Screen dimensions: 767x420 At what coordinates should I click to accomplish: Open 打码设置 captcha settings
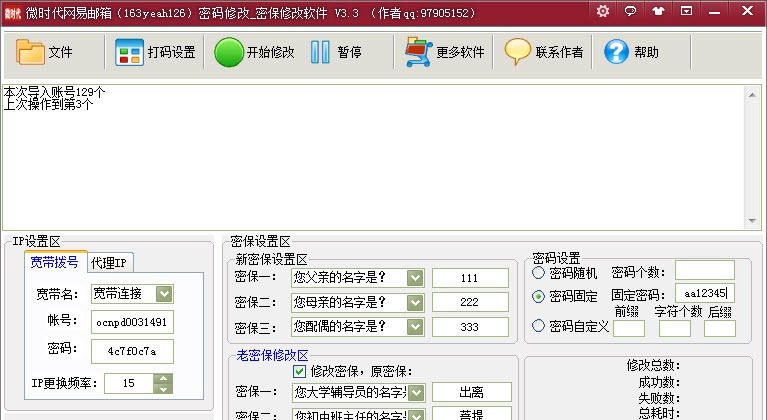[155, 52]
